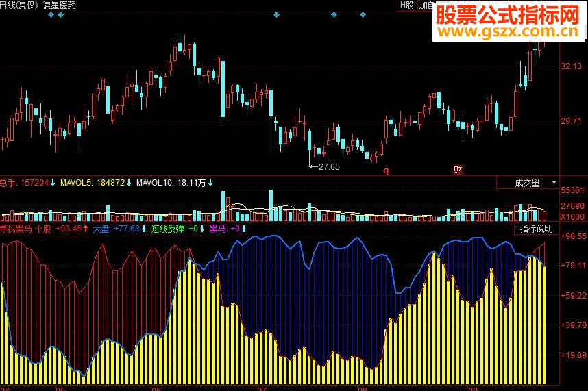This screenshot has width=588, height=391.
Task: Open the 成交量 indicator dropdown
Action: (x=527, y=183)
